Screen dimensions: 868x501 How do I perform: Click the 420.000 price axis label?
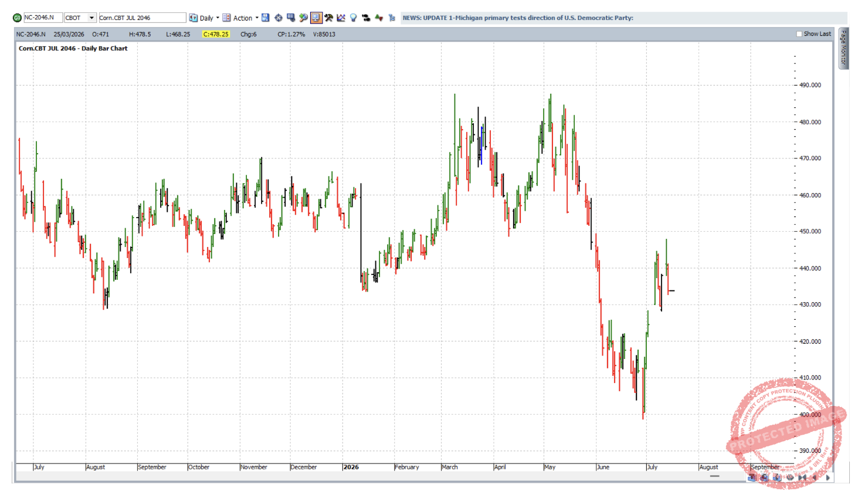(x=810, y=341)
